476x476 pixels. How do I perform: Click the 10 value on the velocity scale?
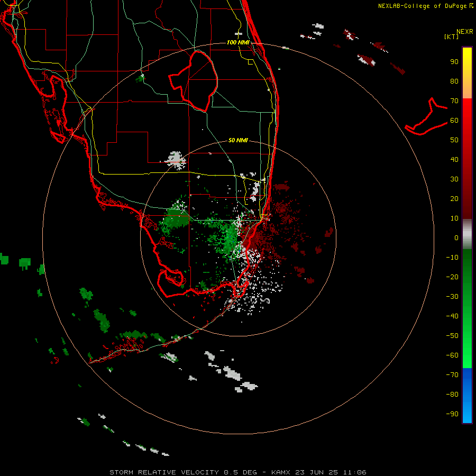pyautogui.click(x=454, y=218)
